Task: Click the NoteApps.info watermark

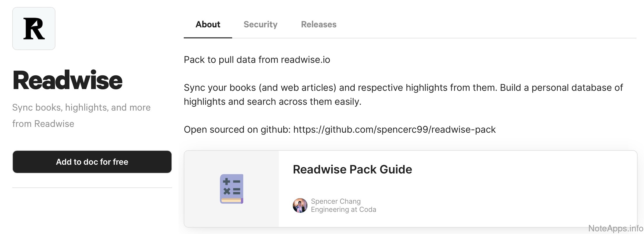Action: [x=615, y=228]
